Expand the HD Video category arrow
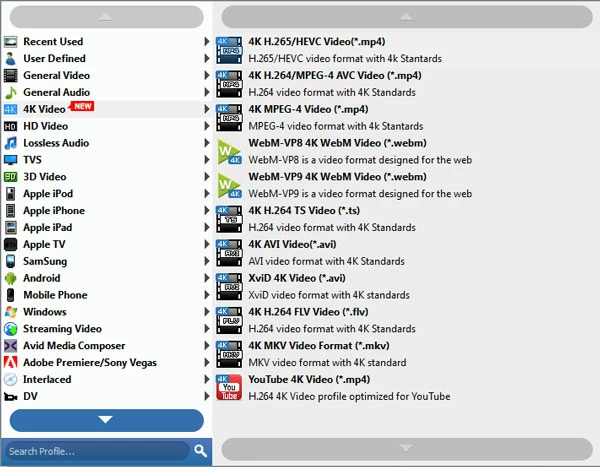This screenshot has height=467, width=600. pyautogui.click(x=207, y=127)
